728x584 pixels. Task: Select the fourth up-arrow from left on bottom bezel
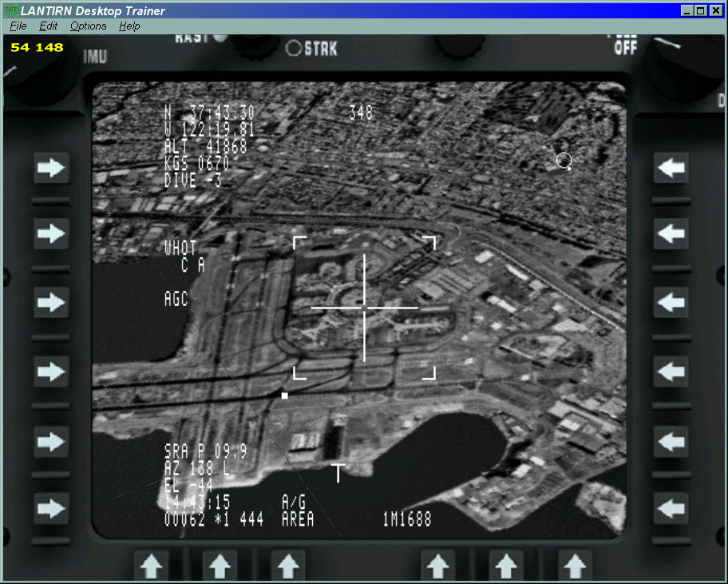(437, 566)
